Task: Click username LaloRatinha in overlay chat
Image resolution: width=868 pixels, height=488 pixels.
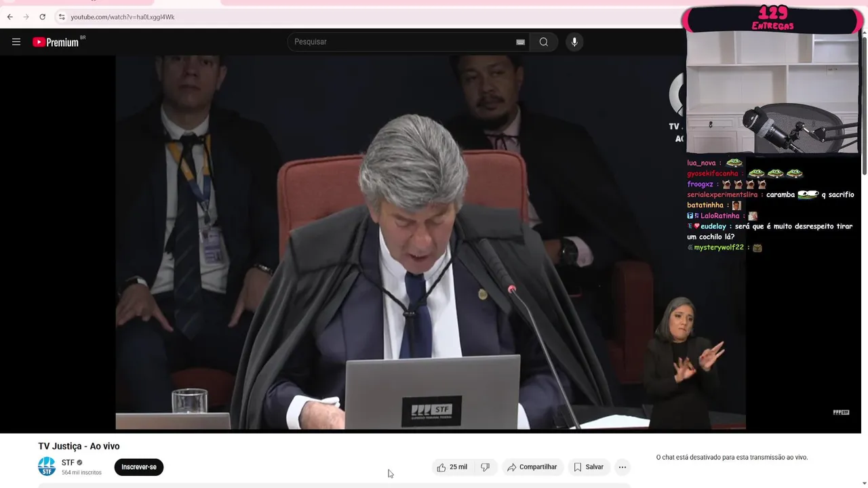Action: (720, 216)
